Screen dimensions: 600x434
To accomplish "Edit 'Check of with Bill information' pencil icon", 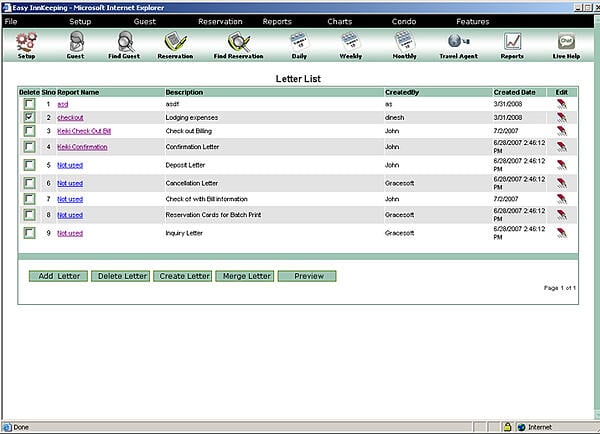I will (562, 199).
